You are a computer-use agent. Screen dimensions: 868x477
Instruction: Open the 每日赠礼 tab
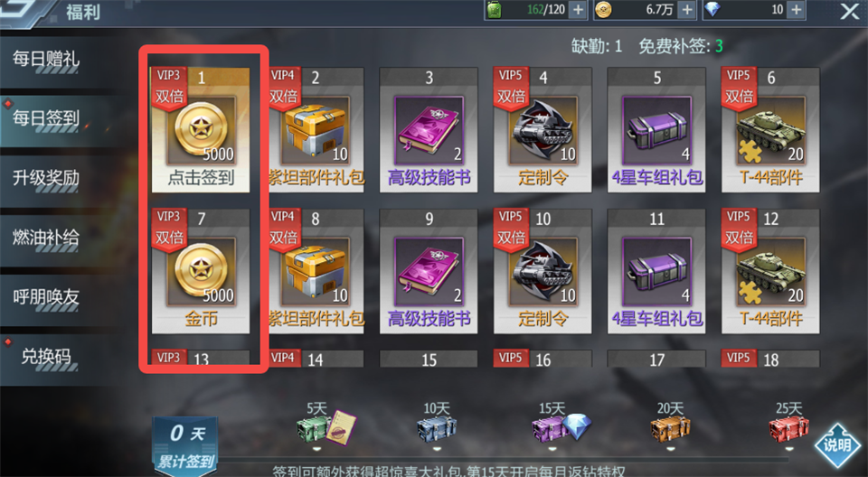46,59
